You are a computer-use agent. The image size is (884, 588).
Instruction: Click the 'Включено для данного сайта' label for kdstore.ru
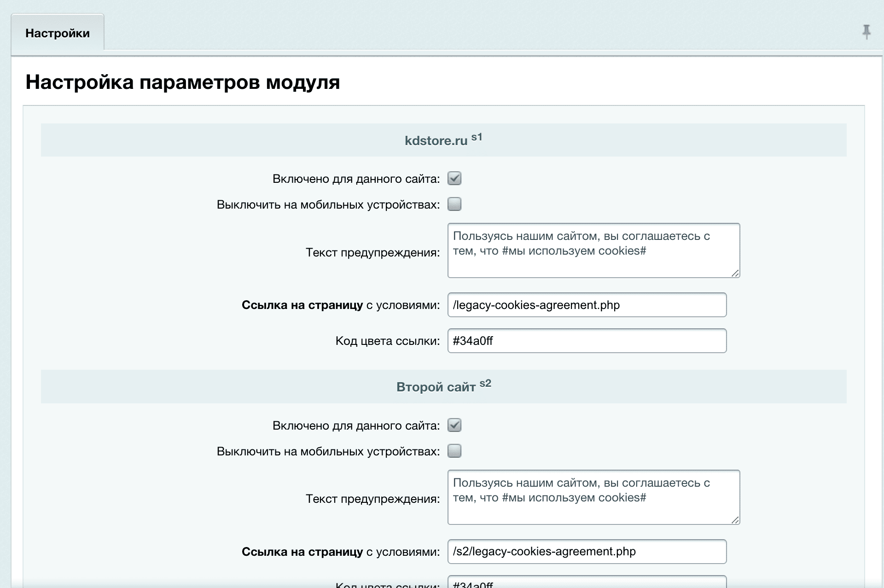[x=356, y=179]
